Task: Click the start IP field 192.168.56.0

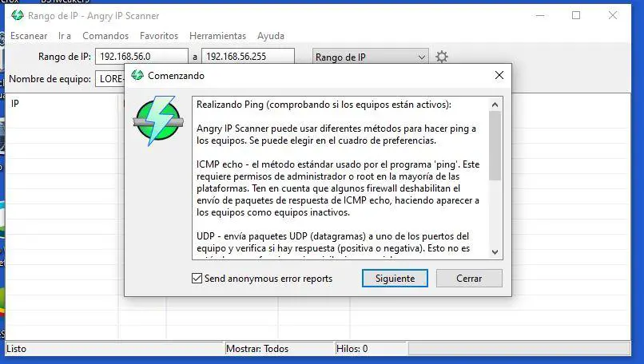Action: (x=141, y=56)
